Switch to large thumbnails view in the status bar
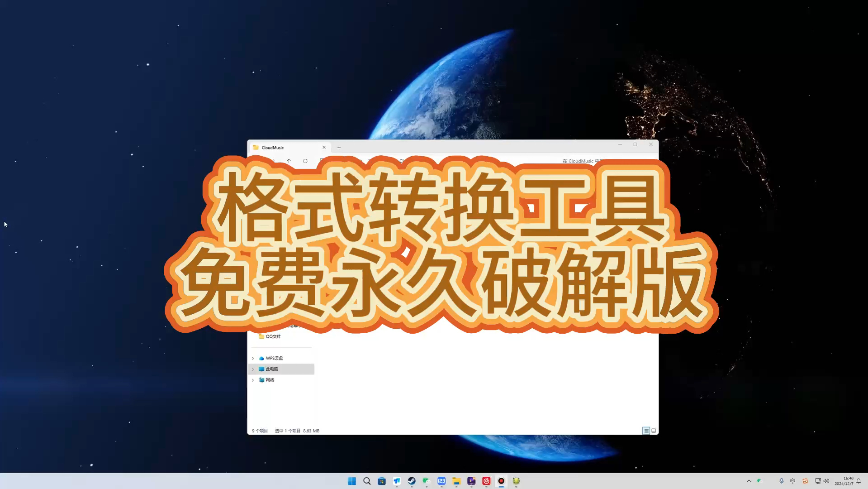Viewport: 868px width, 489px height. coord(653,431)
